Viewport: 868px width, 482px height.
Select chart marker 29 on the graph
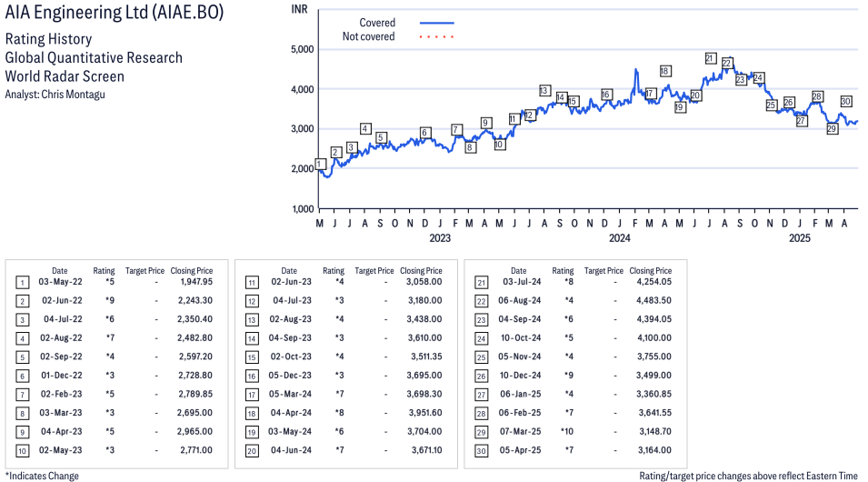[x=832, y=129]
